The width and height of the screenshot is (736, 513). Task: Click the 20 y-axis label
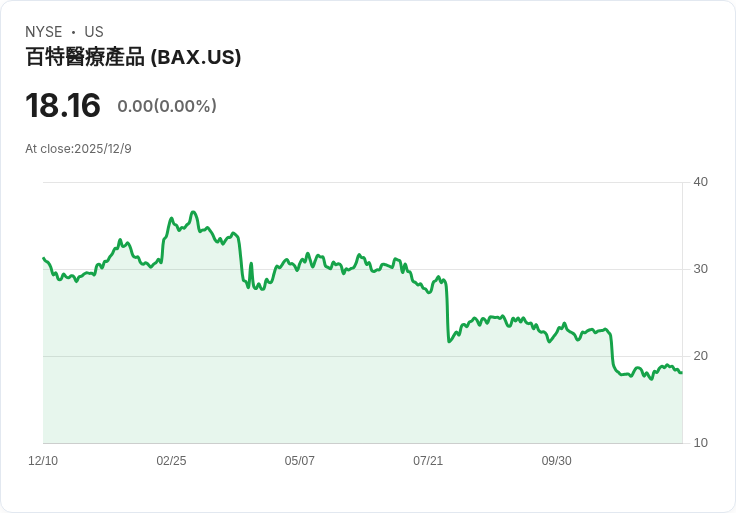pos(701,356)
